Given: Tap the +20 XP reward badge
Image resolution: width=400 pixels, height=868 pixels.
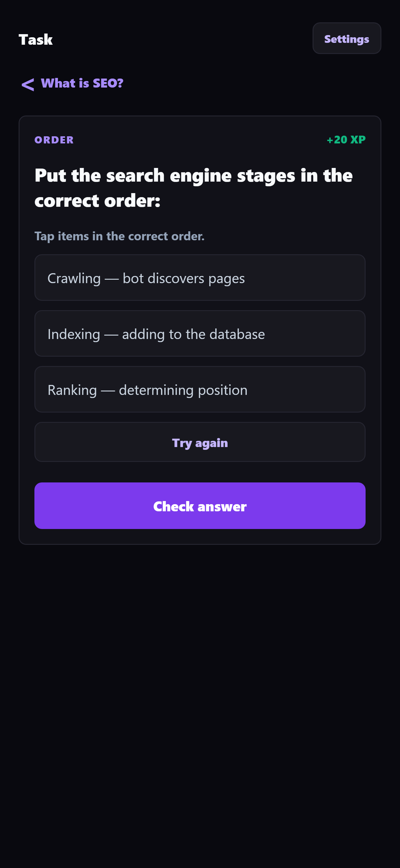Looking at the screenshot, I should (346, 139).
